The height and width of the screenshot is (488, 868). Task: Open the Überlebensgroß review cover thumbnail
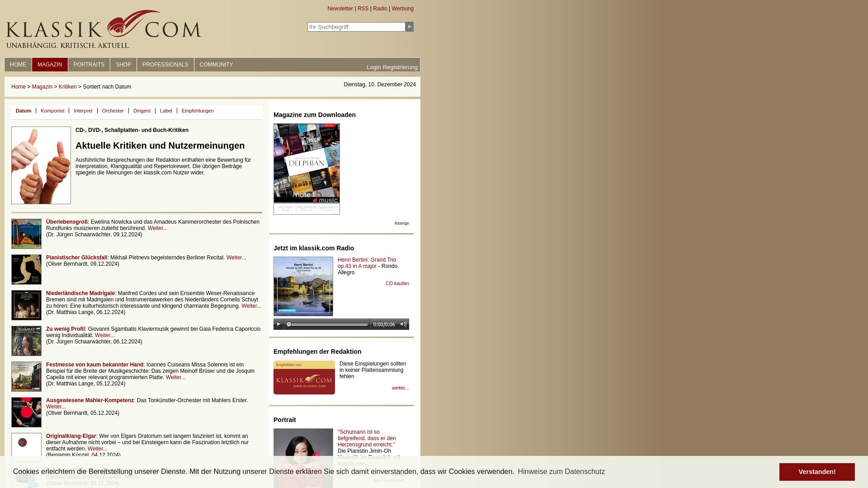pos(26,234)
